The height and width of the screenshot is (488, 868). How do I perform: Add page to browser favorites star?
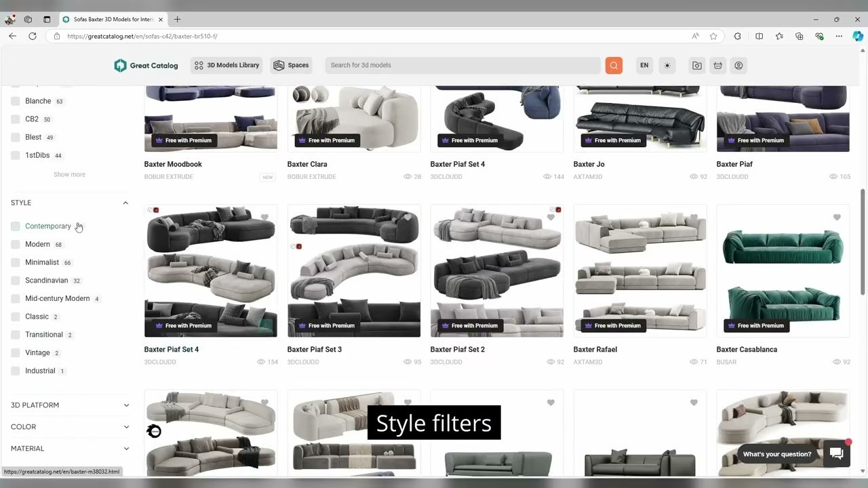(x=713, y=36)
